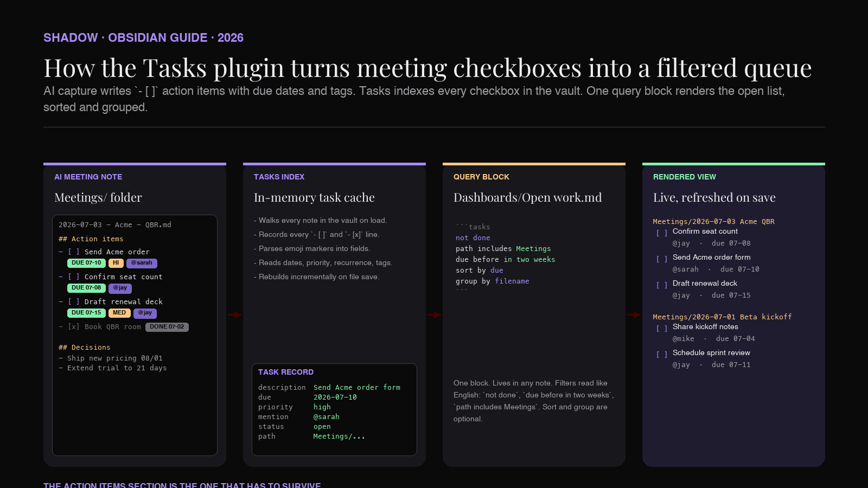The width and height of the screenshot is (868, 488).
Task: Click the 'sort by due' query line
Action: tap(480, 270)
